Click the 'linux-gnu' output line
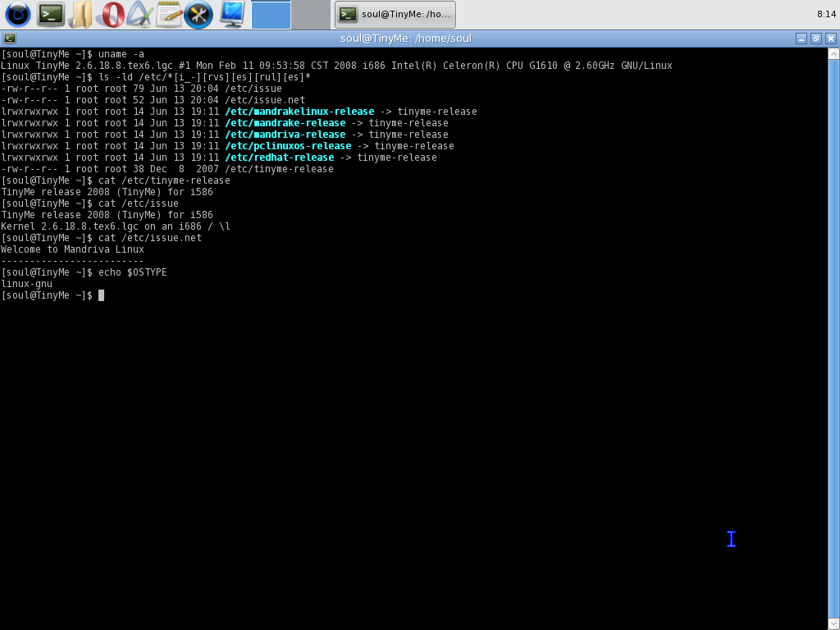The width and height of the screenshot is (840, 630). pyautogui.click(x=27, y=284)
